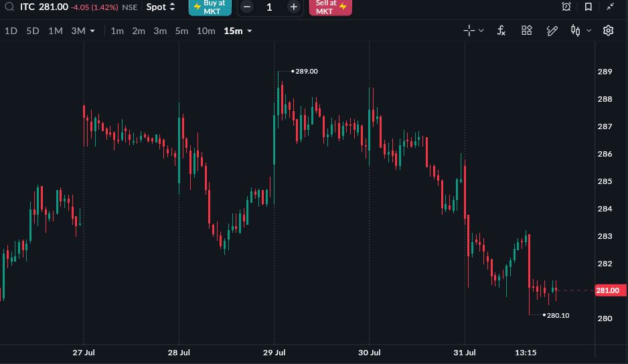Click the 280.10 low marker label
The image size is (628, 364).
[x=558, y=316]
